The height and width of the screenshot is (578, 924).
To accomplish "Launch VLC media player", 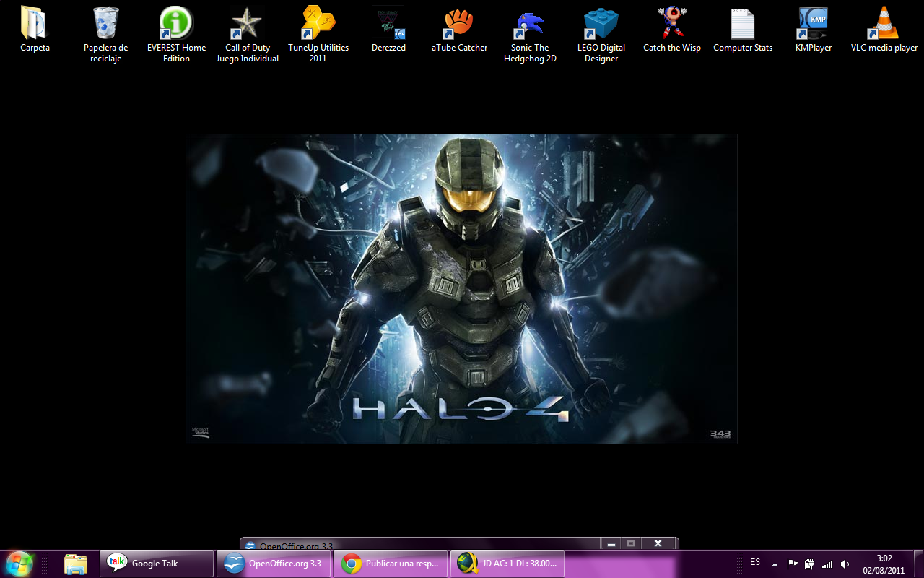I will [x=884, y=22].
